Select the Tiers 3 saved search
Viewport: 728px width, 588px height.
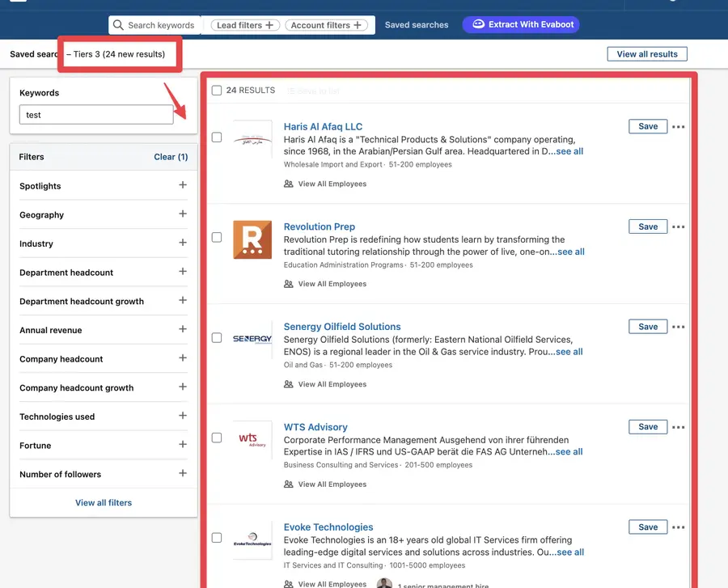118,53
